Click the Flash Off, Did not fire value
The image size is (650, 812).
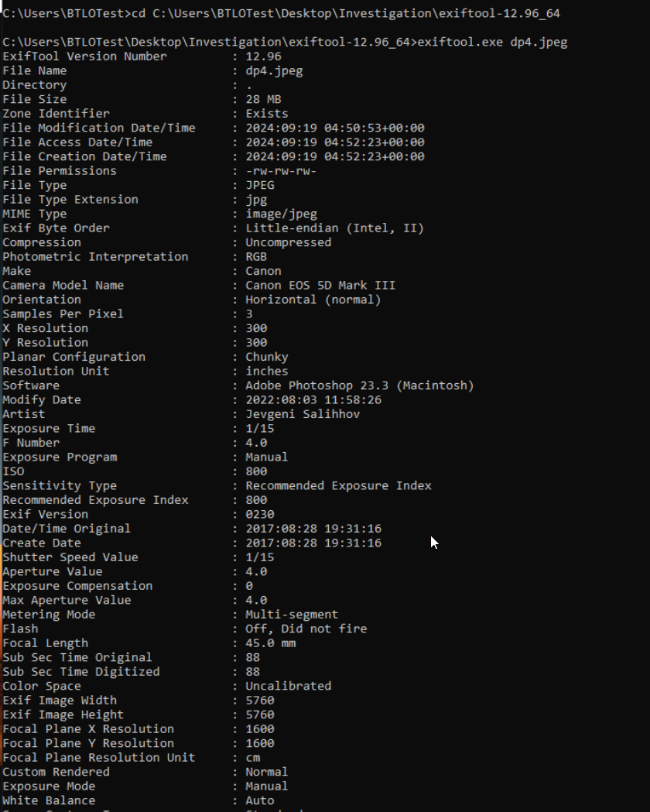[306, 629]
